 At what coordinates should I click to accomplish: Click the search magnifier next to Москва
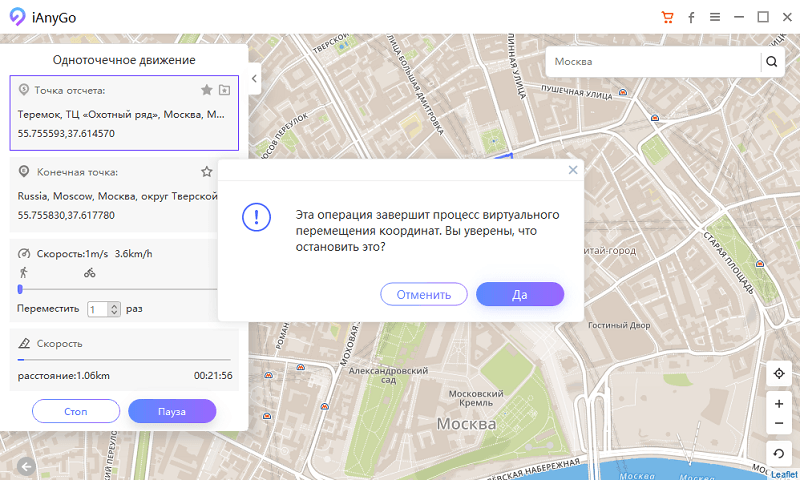pos(771,62)
